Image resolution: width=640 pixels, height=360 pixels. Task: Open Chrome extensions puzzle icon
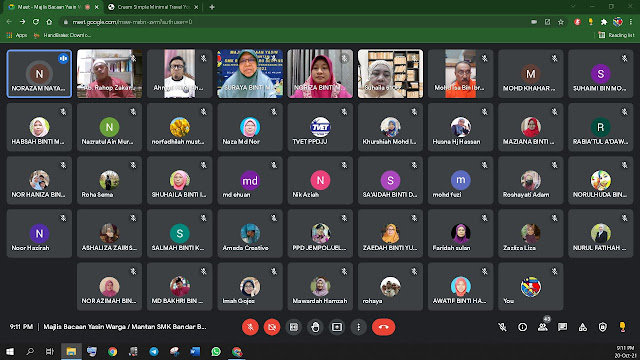pyautogui.click(x=604, y=22)
